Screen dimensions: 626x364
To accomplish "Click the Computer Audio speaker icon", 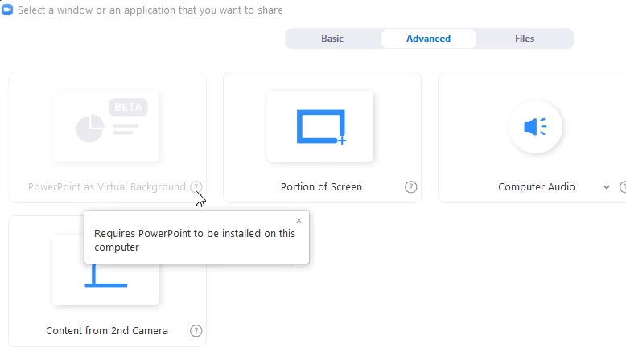I will (535, 127).
